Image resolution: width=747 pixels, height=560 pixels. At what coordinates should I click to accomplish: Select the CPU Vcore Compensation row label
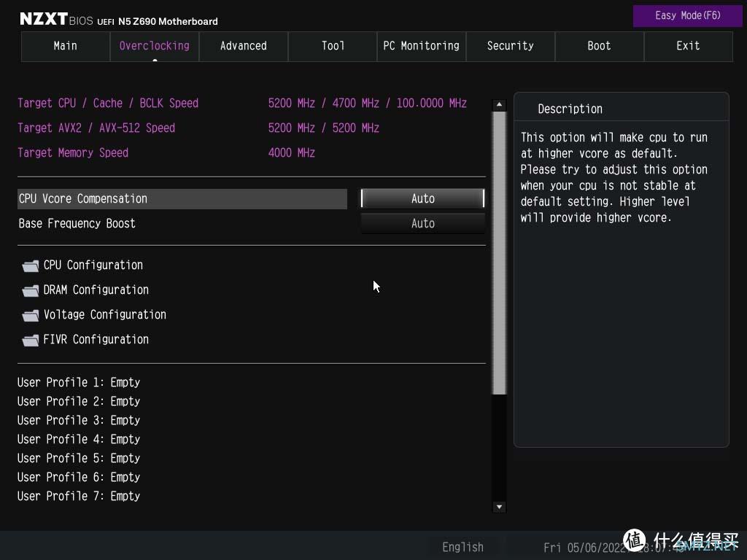pos(83,198)
